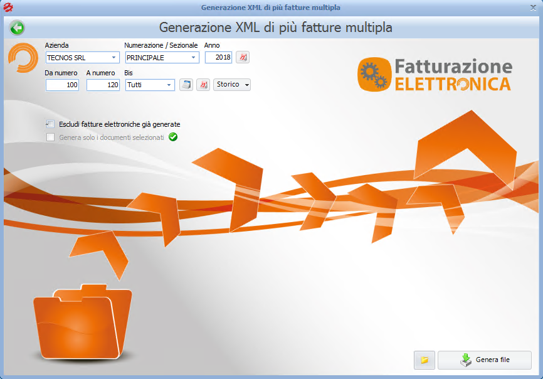Click the red icon left of Storico
The image size is (543, 379).
tap(203, 85)
